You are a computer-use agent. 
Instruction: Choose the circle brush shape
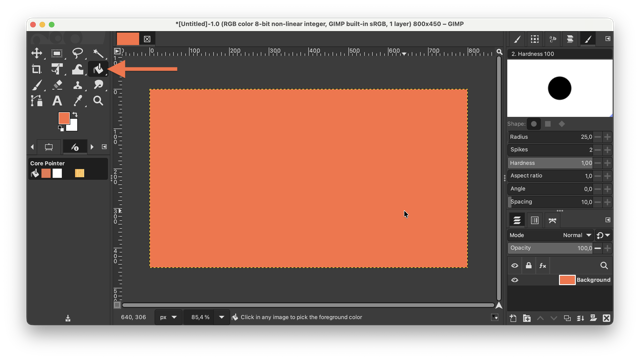click(534, 124)
